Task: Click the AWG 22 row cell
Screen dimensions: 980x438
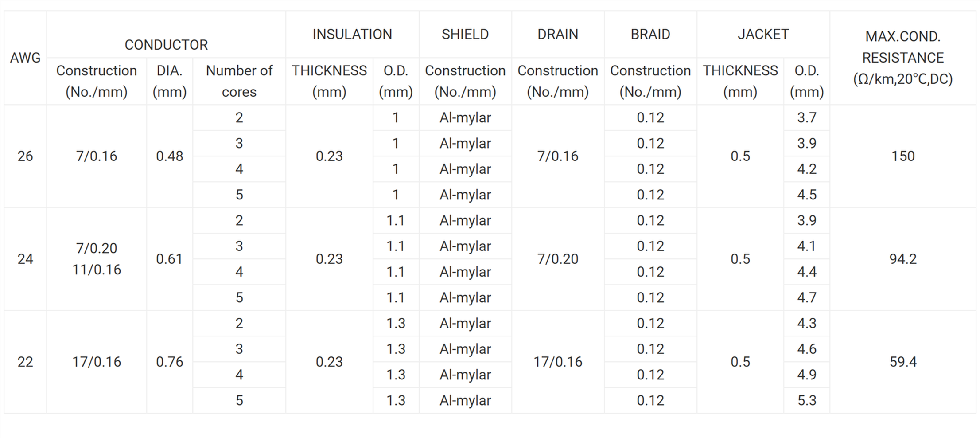Action: tap(25, 362)
